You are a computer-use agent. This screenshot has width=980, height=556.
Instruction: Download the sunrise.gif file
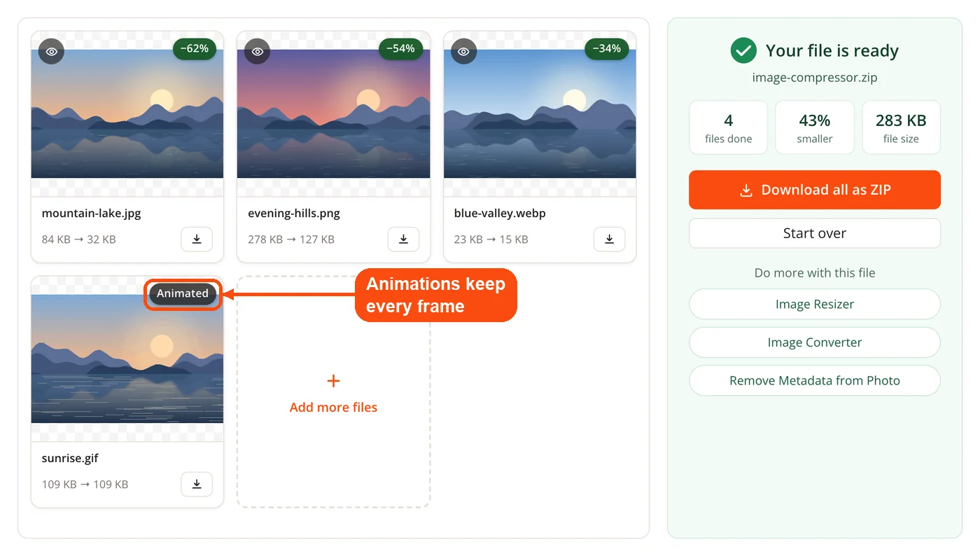point(197,485)
